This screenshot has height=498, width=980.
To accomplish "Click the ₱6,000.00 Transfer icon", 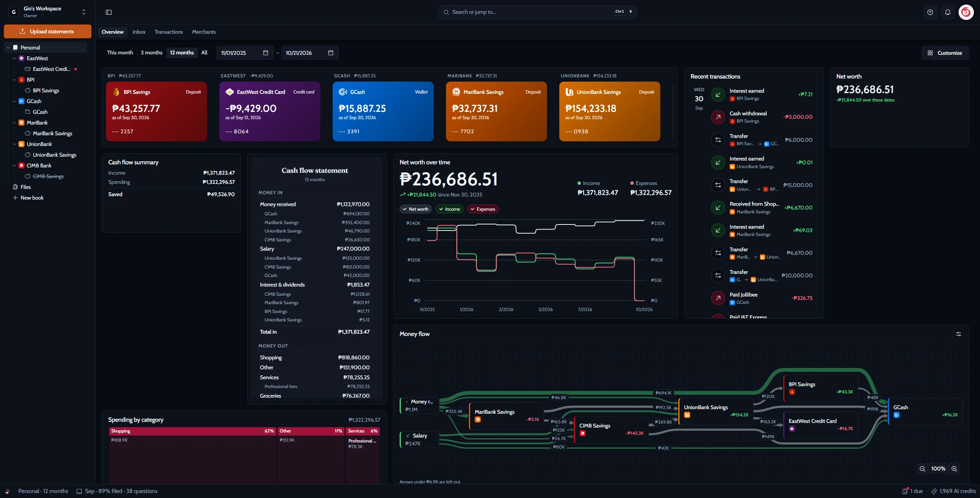I will coord(718,140).
